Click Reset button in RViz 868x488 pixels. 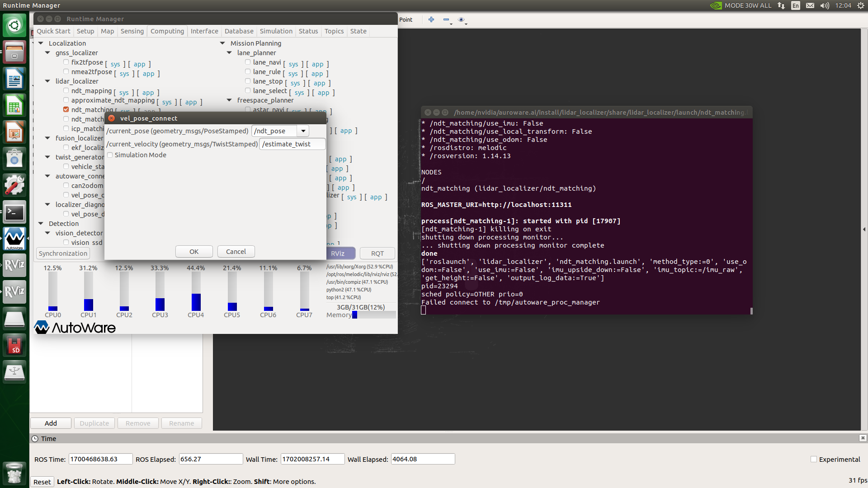point(42,482)
